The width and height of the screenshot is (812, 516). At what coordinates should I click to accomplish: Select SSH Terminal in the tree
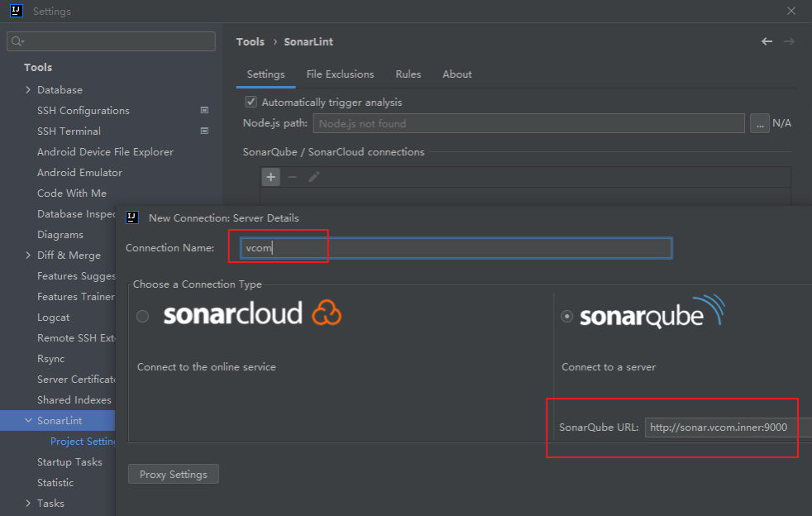(x=69, y=131)
